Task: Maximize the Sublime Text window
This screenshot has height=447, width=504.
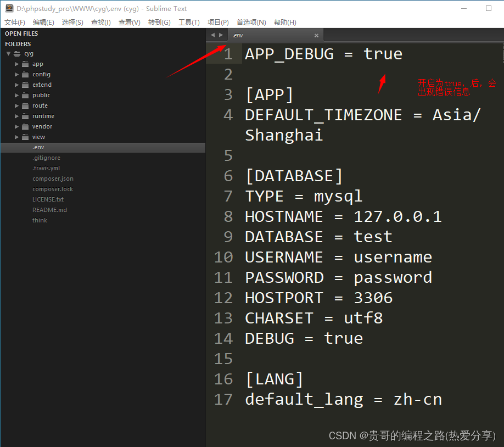Action: (x=489, y=8)
